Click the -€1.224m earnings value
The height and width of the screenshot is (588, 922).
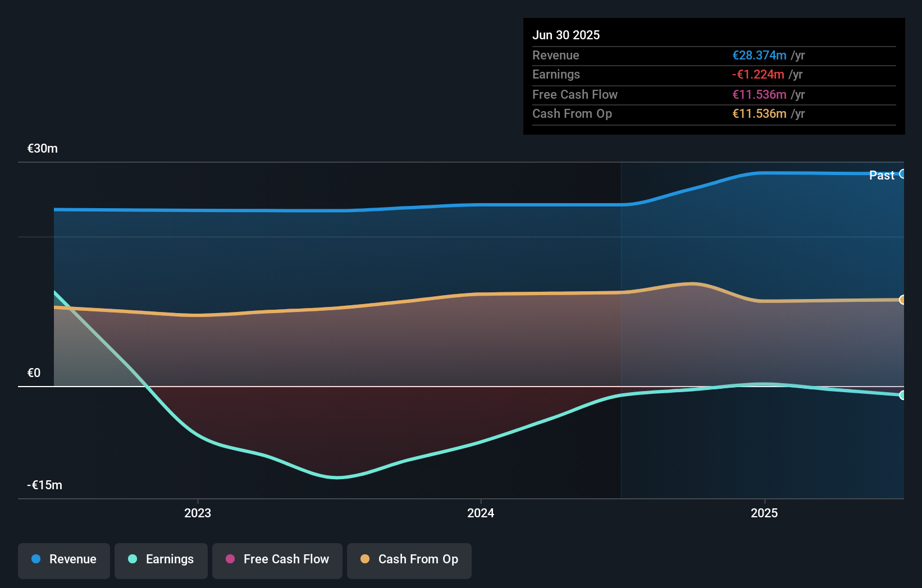coord(758,74)
